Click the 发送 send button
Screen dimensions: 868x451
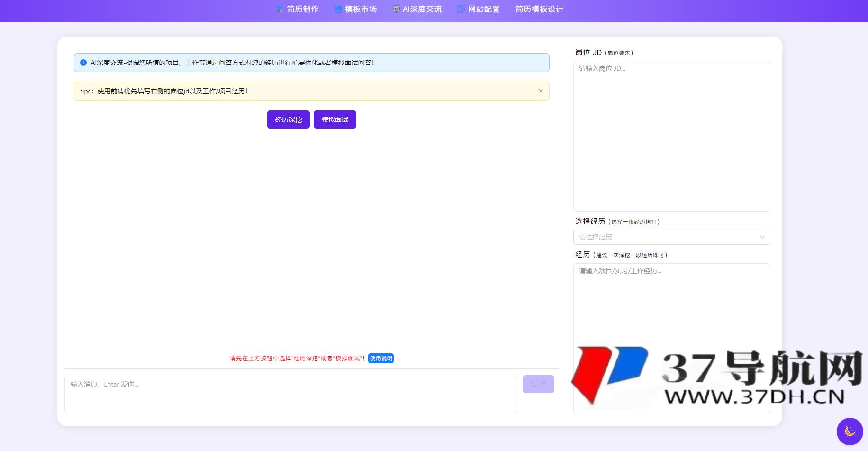(x=539, y=384)
